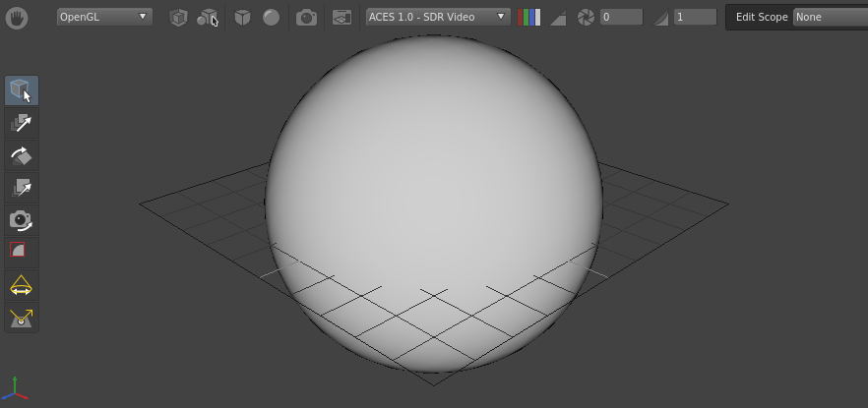The height and width of the screenshot is (408, 868).
Task: Activate the scale manipulator tool
Action: coord(21,188)
